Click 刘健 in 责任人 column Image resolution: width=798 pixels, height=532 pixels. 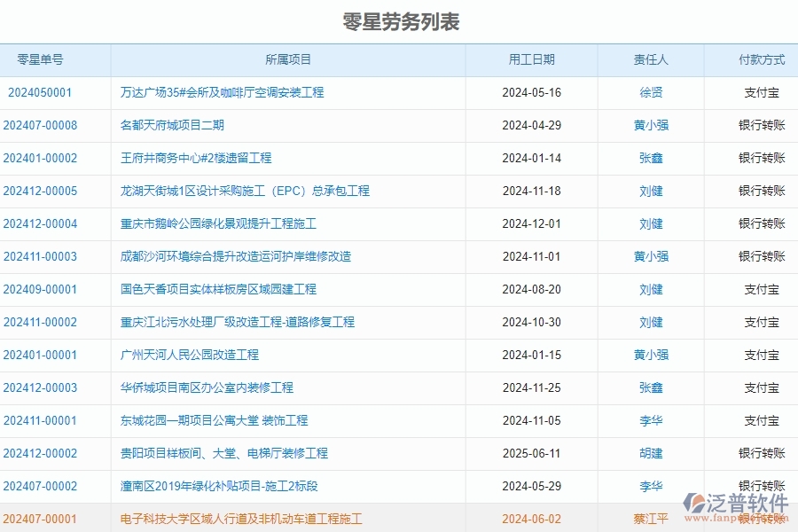point(652,191)
